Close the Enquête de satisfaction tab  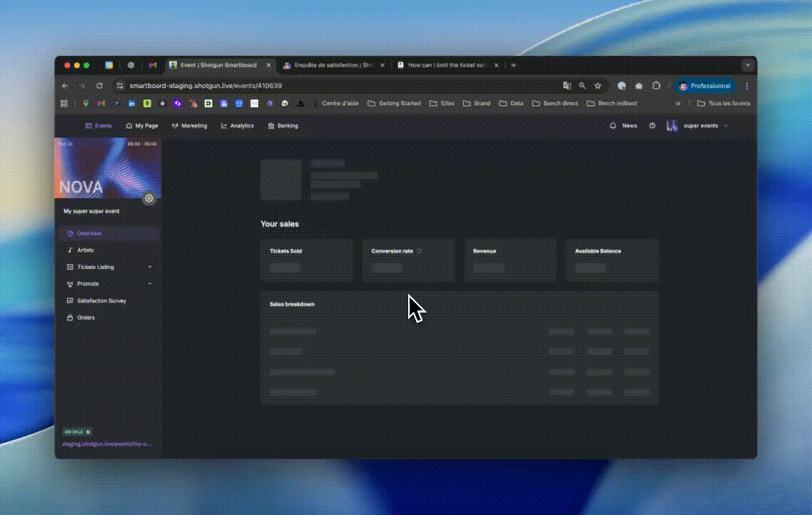[x=382, y=65]
